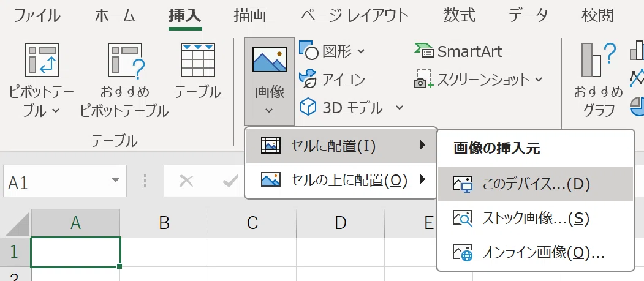Viewport: 644px width, 281px height.
Task: Click the スクリーンショット camera icon
Action: coord(423,79)
